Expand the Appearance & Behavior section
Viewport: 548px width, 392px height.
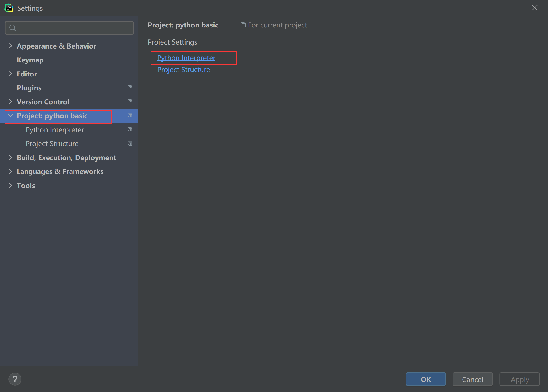(10, 46)
